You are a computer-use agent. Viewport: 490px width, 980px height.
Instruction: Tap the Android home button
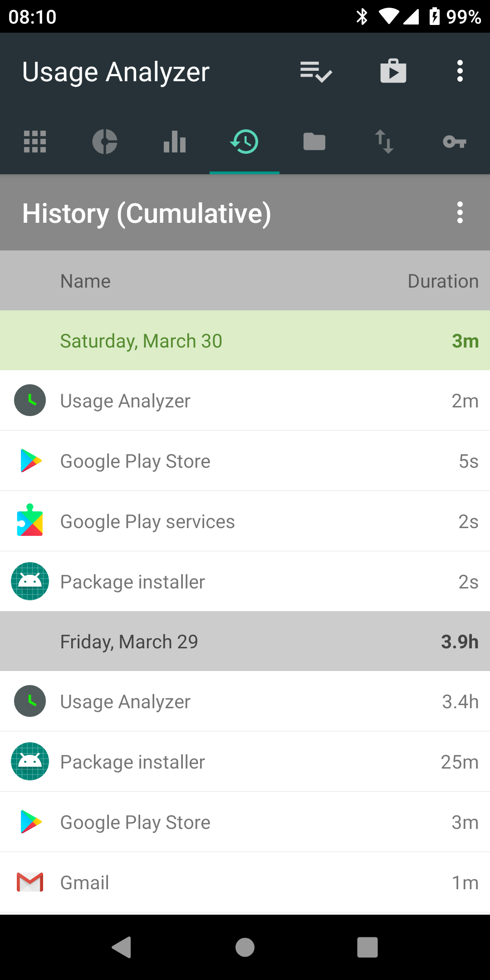pos(245,947)
